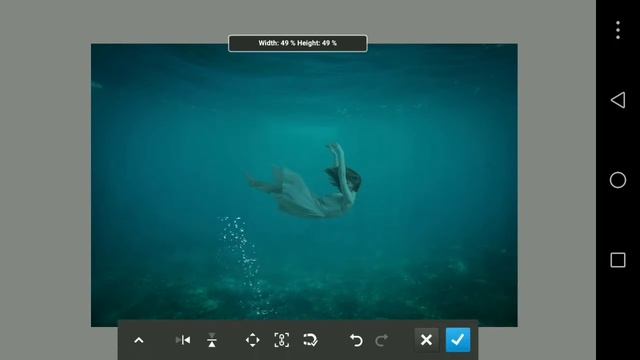
Task: Redo the transformation
Action: (x=381, y=340)
